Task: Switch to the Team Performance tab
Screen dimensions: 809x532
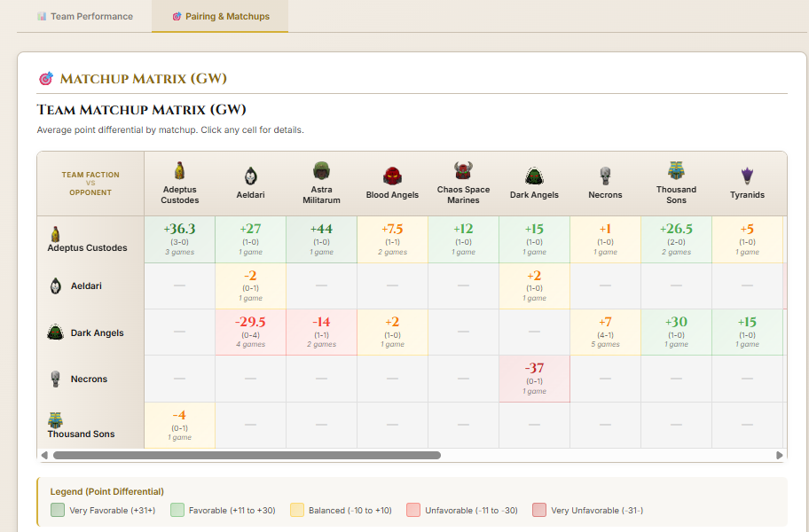Action: (84, 16)
